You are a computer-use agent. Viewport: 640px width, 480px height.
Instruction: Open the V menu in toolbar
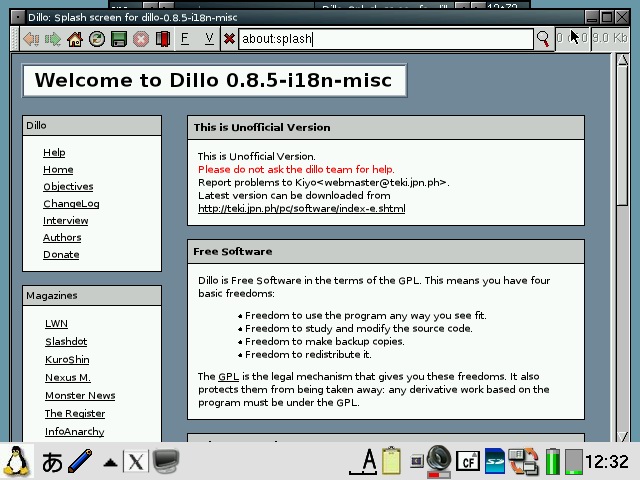[208, 39]
